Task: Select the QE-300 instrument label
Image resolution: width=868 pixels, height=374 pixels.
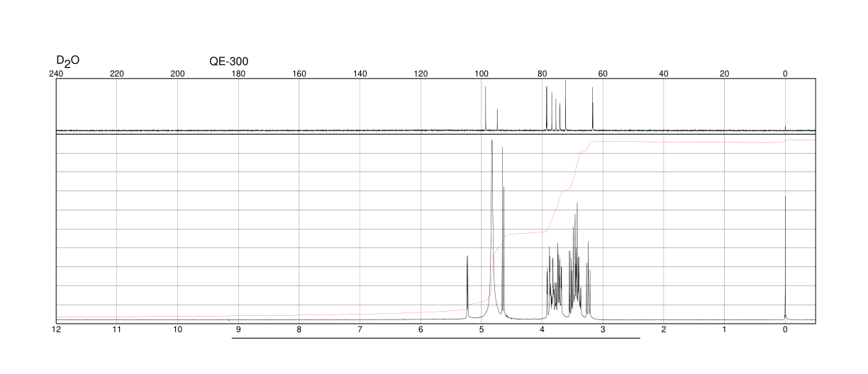Action: coord(229,62)
